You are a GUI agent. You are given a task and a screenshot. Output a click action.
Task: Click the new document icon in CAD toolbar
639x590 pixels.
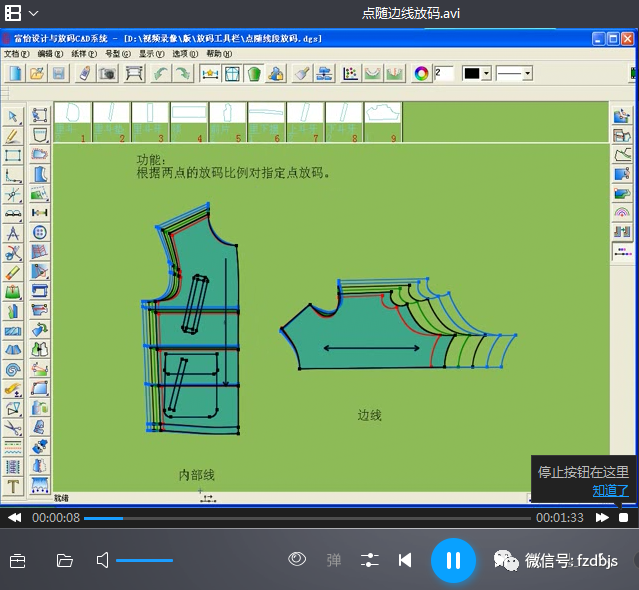(15, 74)
